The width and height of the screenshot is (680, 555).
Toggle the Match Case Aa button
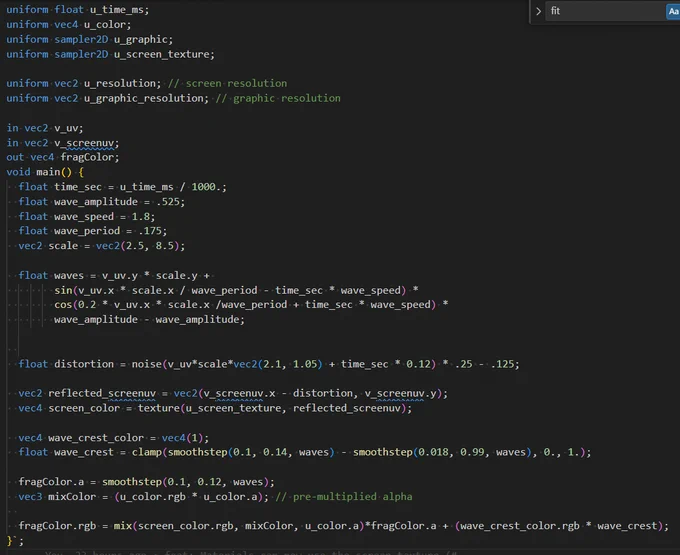[673, 12]
